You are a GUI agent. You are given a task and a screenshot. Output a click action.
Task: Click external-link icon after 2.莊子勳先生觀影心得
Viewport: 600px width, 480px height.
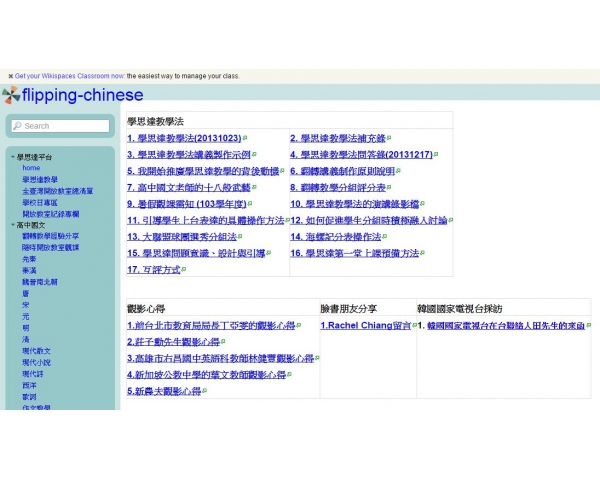[223, 341]
